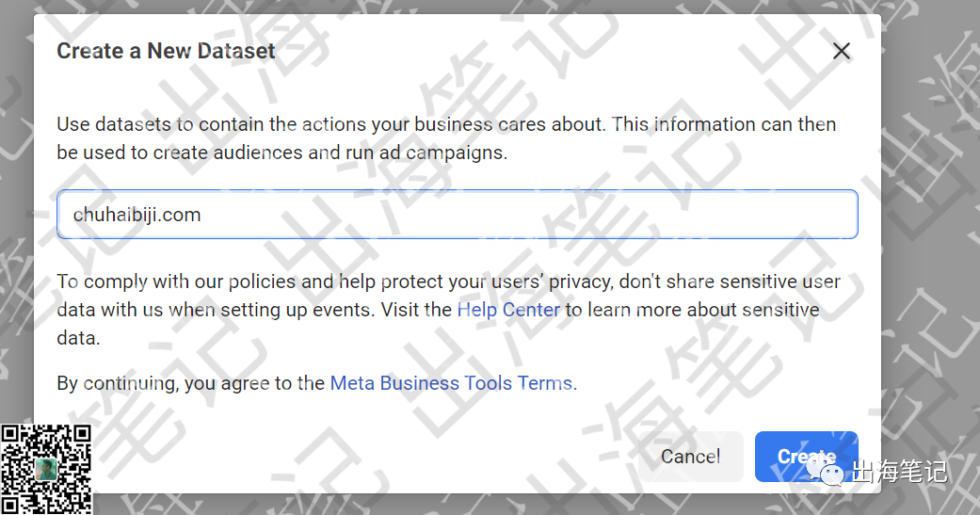The width and height of the screenshot is (980, 515).
Task: Cancel the dataset creation
Action: point(691,457)
